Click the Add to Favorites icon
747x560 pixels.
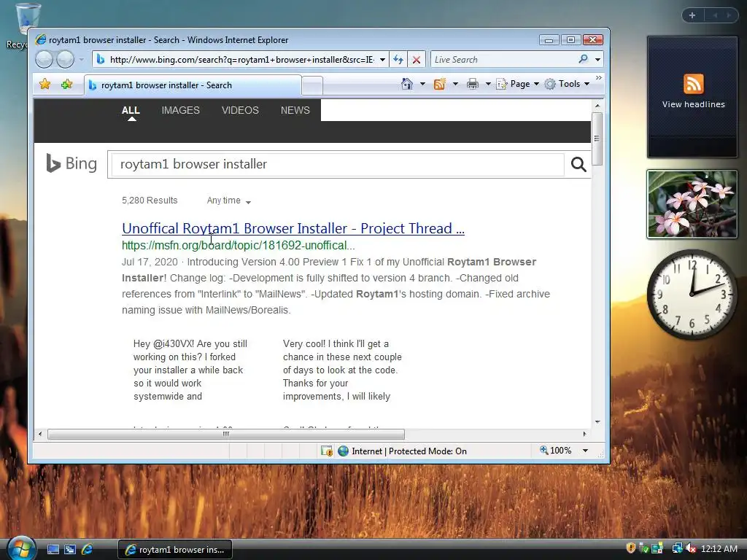[66, 85]
